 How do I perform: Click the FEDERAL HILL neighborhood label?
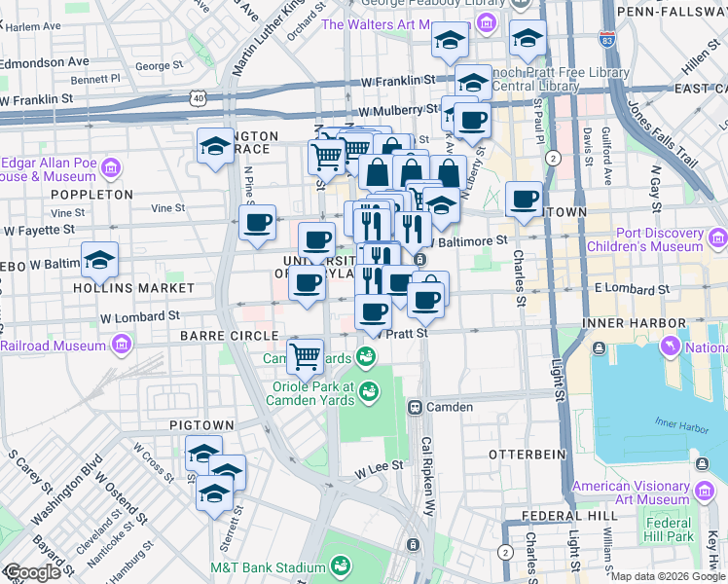pyautogui.click(x=569, y=516)
